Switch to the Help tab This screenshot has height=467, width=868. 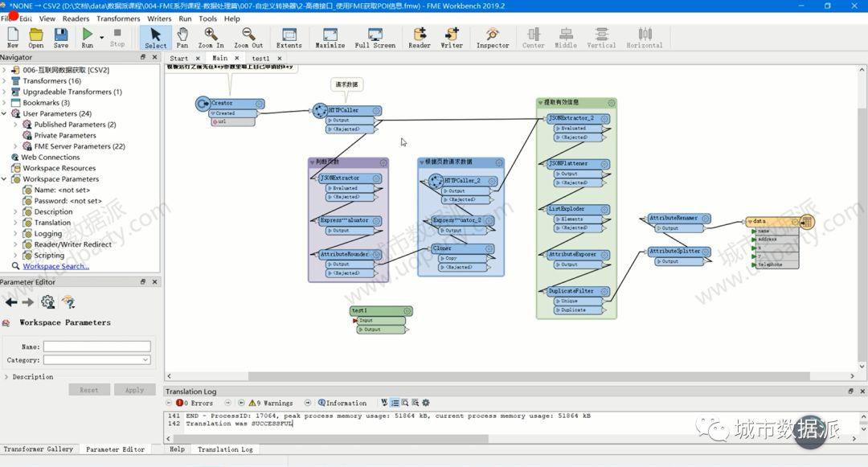point(177,449)
